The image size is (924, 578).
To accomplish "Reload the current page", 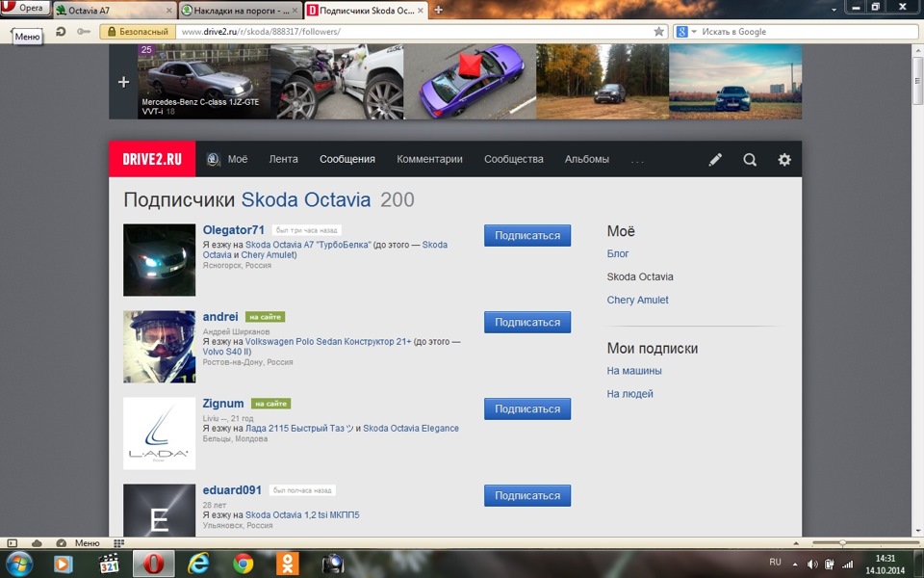I will click(x=61, y=32).
